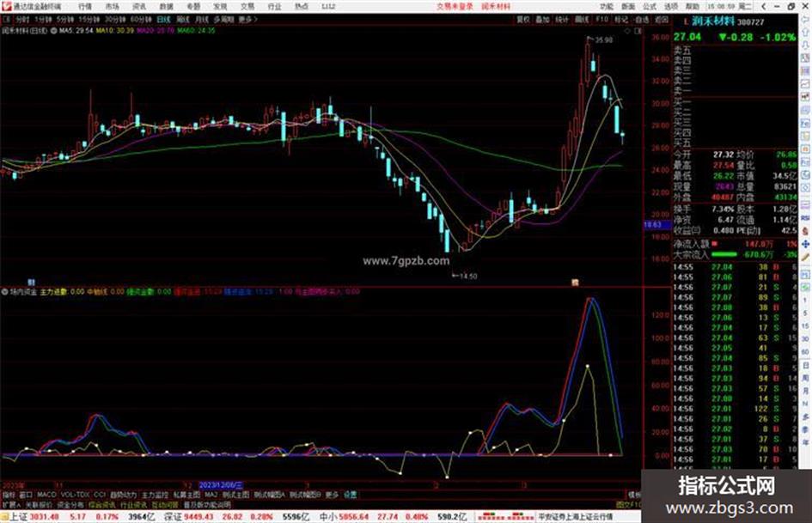Screen dimensions: 812x523
Task: Click the 设置 button in indicator bar
Action: point(350,495)
